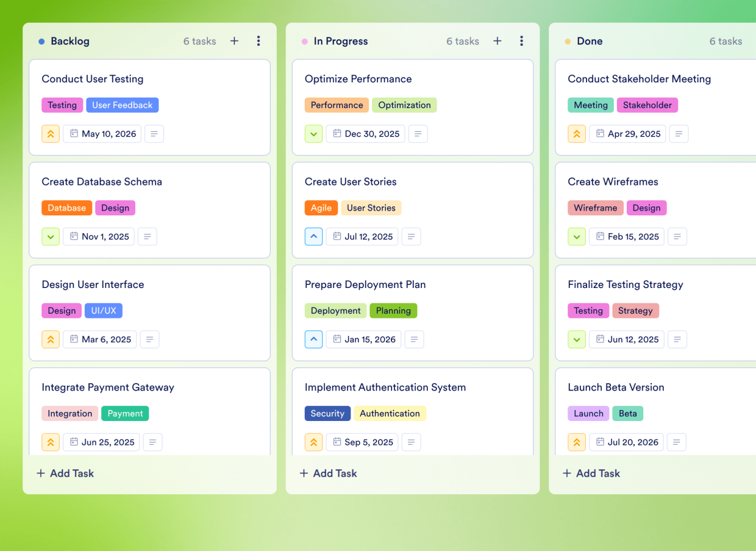This screenshot has height=551, width=756.
Task: Expand the priority selector on Optimize Performance
Action: pyautogui.click(x=313, y=134)
